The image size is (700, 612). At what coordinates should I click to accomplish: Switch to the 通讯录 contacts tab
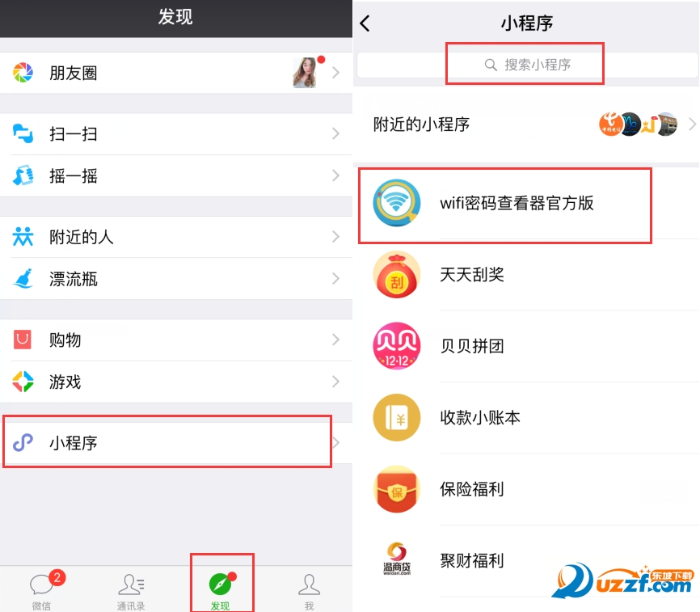click(x=131, y=592)
